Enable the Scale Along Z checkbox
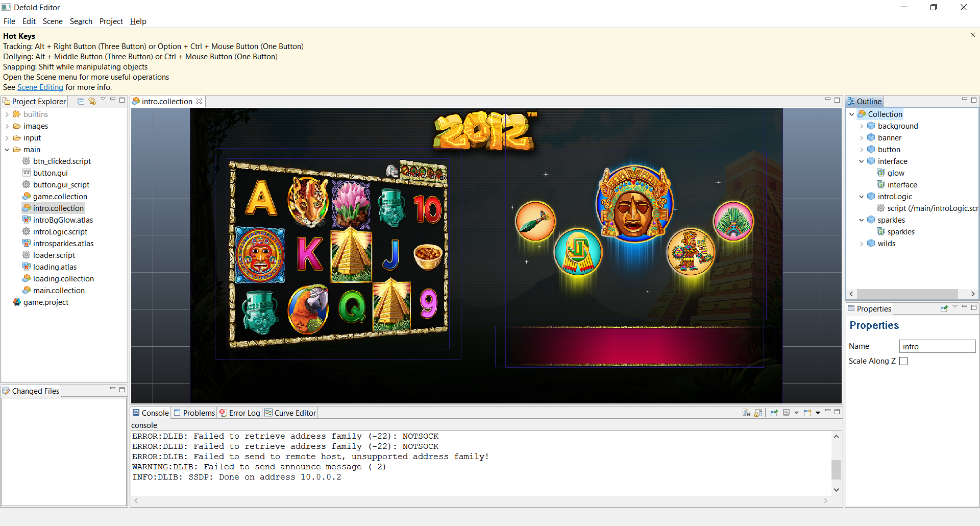 (x=903, y=361)
